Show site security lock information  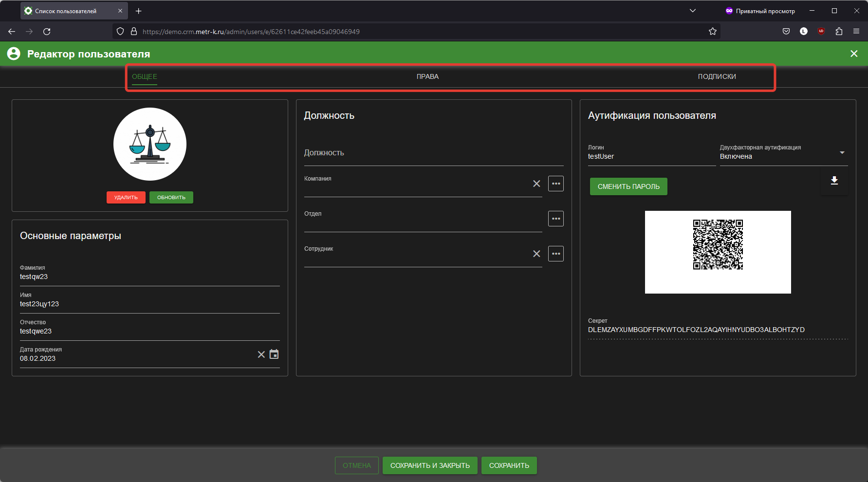coord(134,31)
